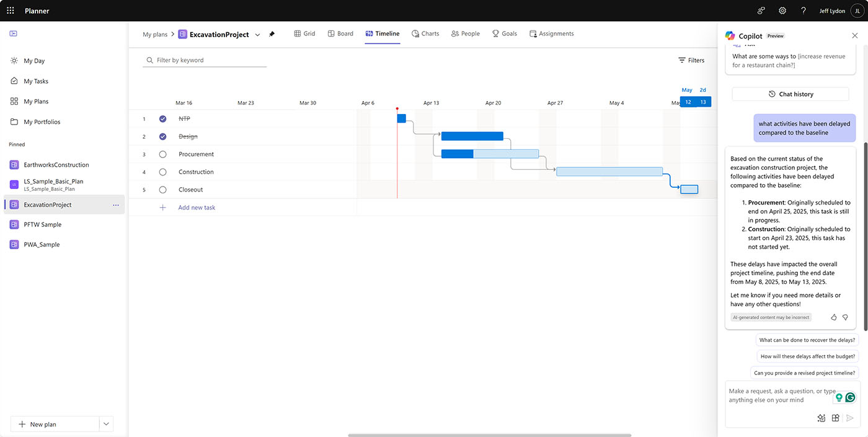
Task: Click the May 12 highlighted date marker
Action: tap(688, 102)
